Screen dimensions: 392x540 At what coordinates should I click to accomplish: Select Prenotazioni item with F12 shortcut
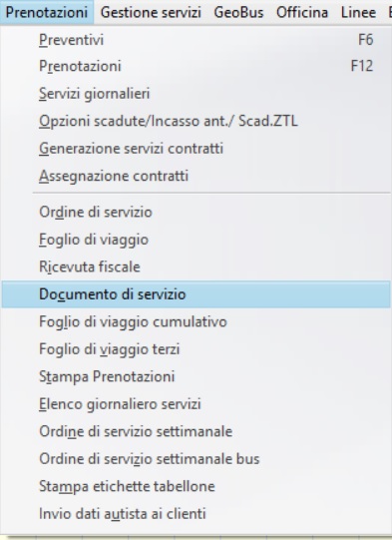[196, 66]
